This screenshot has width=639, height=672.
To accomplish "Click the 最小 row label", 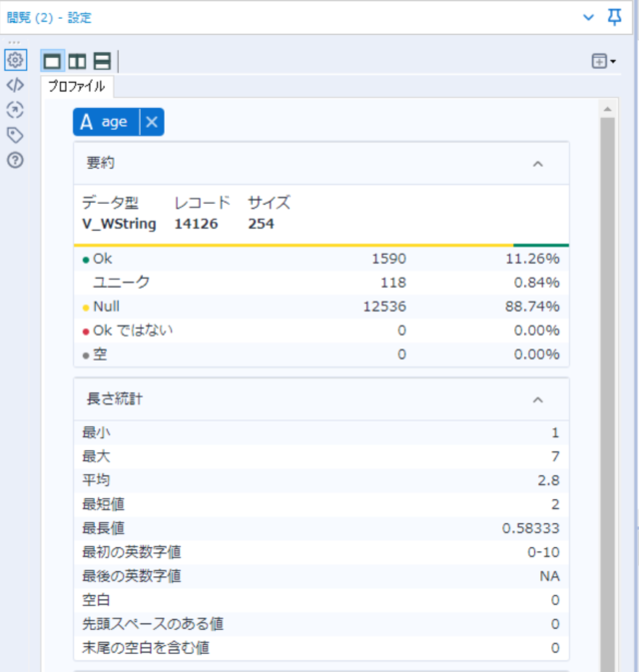I will [96, 432].
